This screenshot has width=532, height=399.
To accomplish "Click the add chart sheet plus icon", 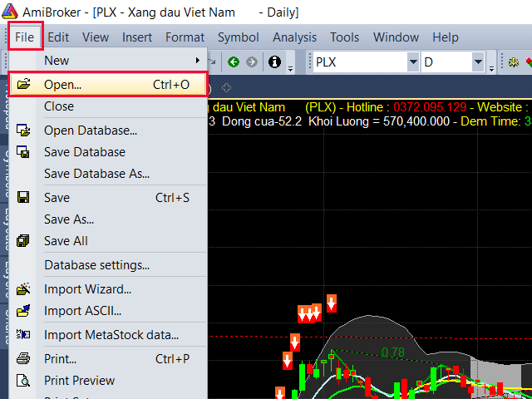I will tap(226, 88).
